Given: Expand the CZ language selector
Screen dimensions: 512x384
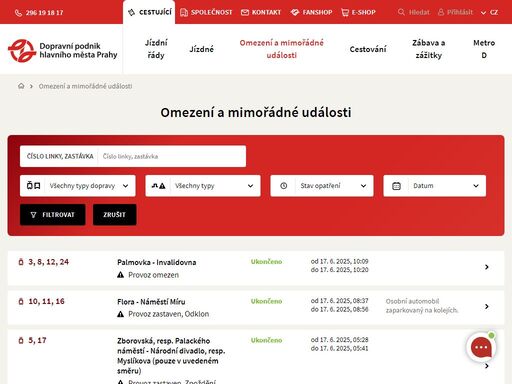Looking at the screenshot, I should coord(489,12).
